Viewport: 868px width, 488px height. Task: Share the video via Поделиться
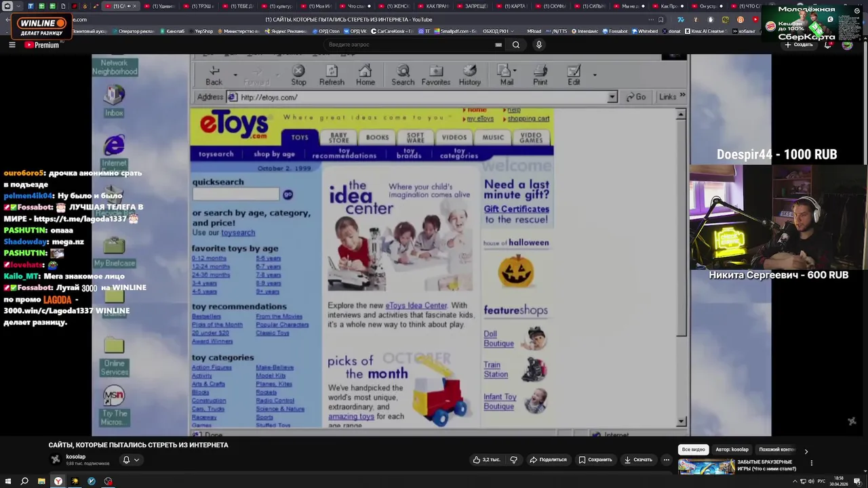(x=548, y=460)
